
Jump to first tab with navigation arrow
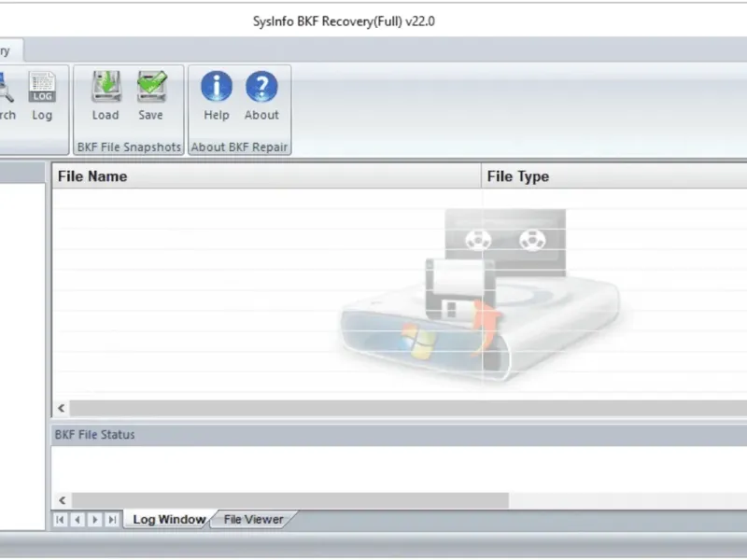point(60,519)
